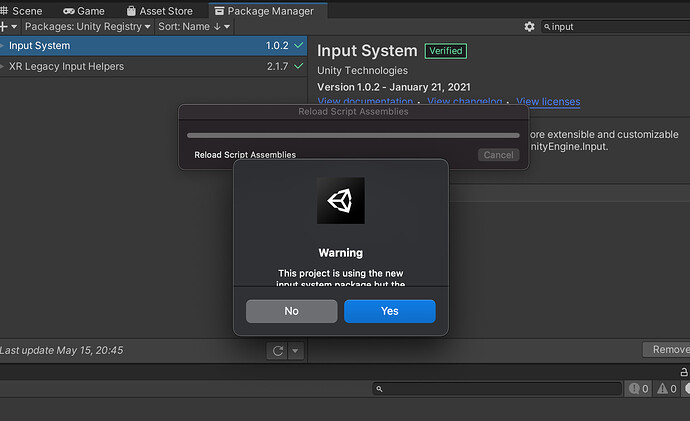The height and width of the screenshot is (421, 690).
Task: Open the add package plus dropdown
Action: click(9, 27)
